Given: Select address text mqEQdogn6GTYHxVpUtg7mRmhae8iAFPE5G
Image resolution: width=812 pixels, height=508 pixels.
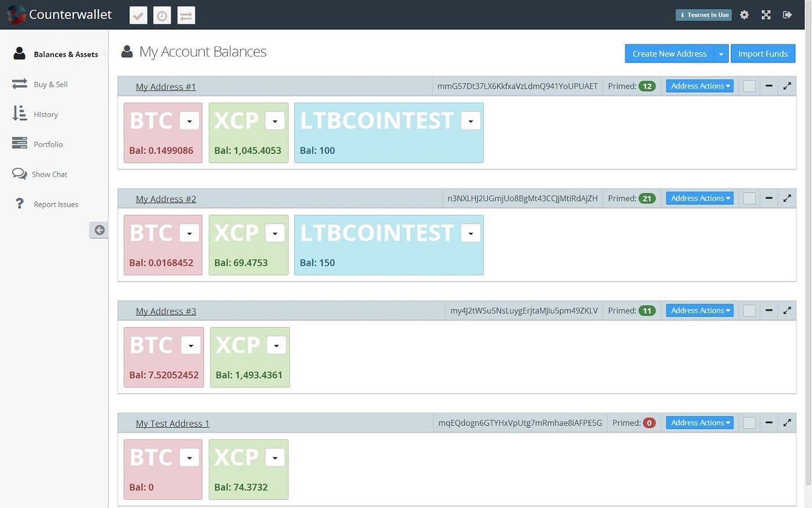Looking at the screenshot, I should [x=520, y=423].
